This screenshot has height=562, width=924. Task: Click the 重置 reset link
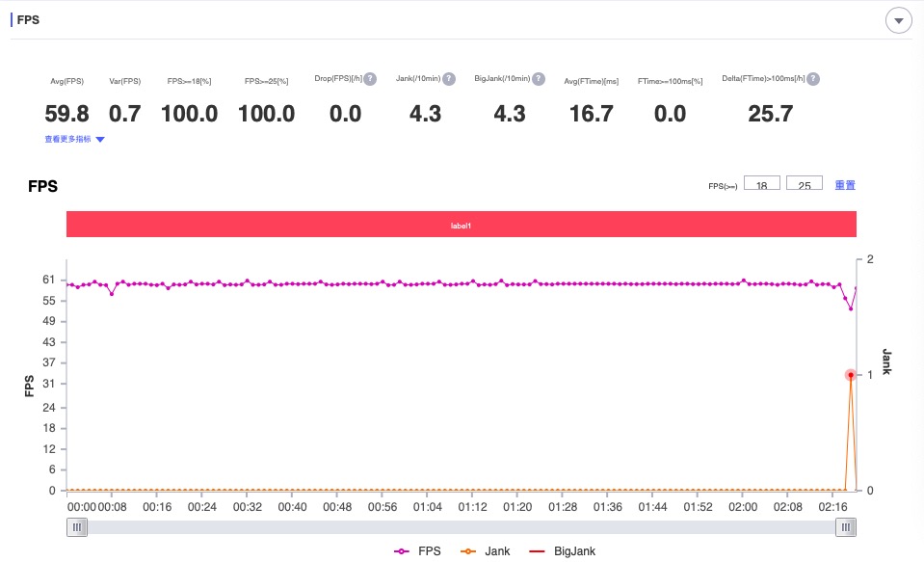tap(845, 184)
